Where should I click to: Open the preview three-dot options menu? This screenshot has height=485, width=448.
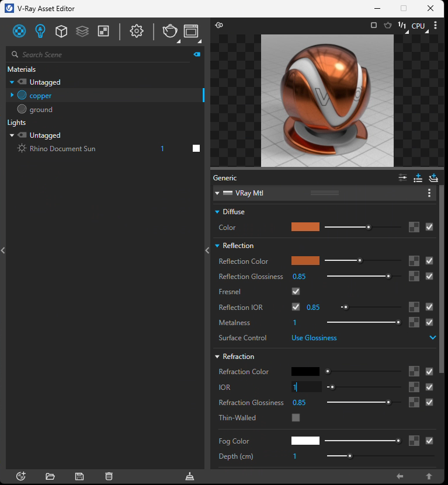tap(435, 25)
